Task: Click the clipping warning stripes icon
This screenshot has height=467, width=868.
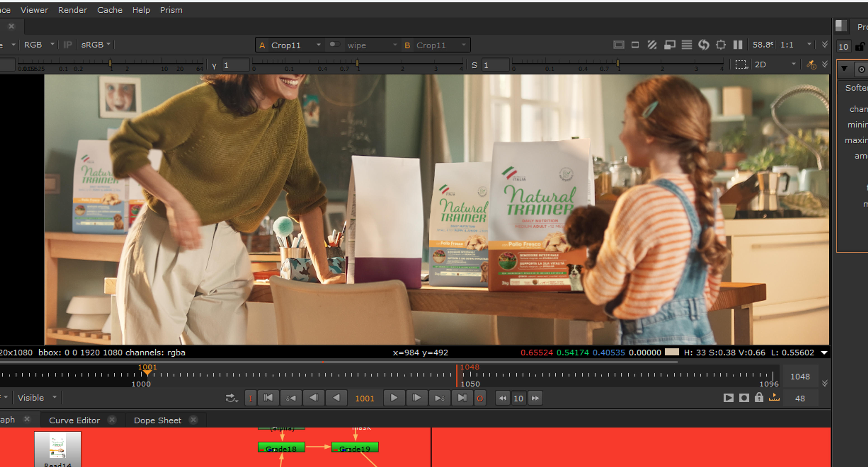Action: click(x=652, y=45)
